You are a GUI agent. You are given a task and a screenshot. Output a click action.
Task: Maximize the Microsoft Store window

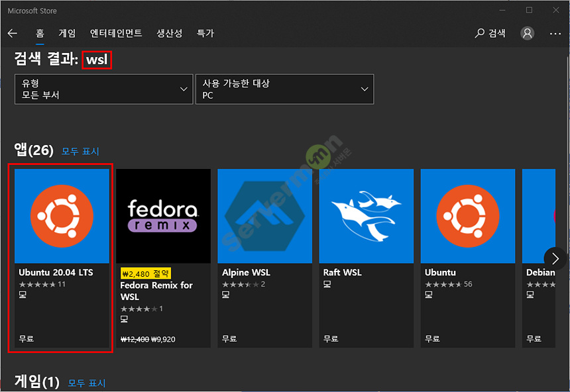pyautogui.click(x=530, y=10)
